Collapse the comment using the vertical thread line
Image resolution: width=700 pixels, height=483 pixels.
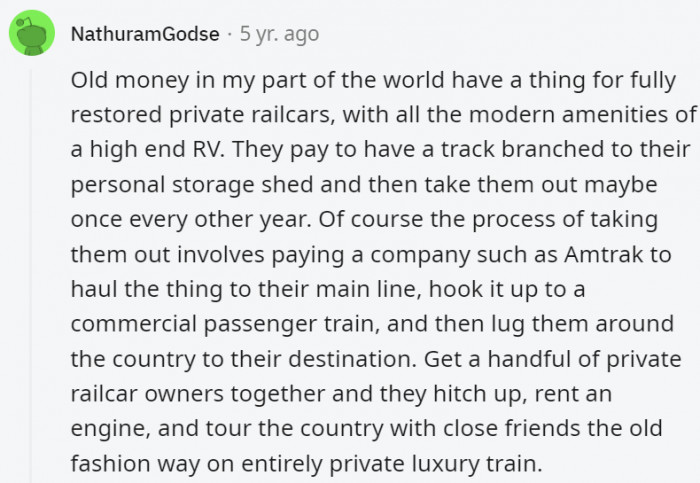click(x=31, y=276)
